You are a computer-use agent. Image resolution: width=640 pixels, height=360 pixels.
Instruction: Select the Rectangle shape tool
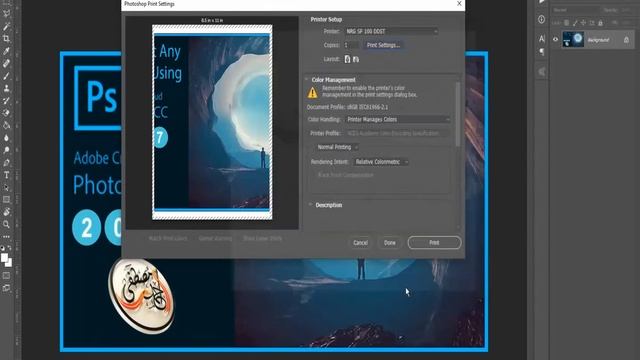pyautogui.click(x=7, y=200)
